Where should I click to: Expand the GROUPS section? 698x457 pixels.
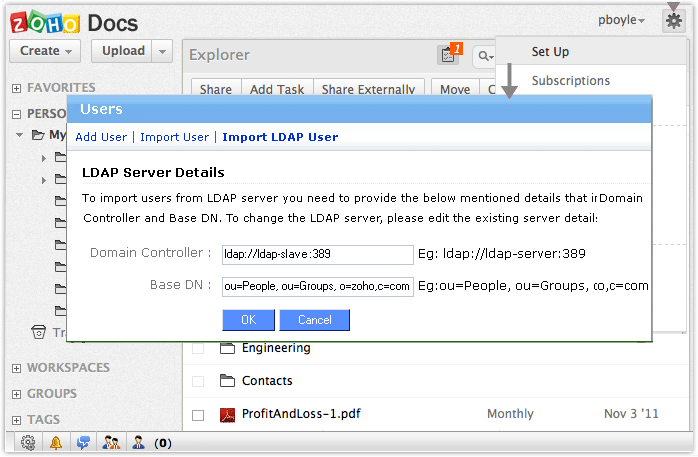[16, 395]
